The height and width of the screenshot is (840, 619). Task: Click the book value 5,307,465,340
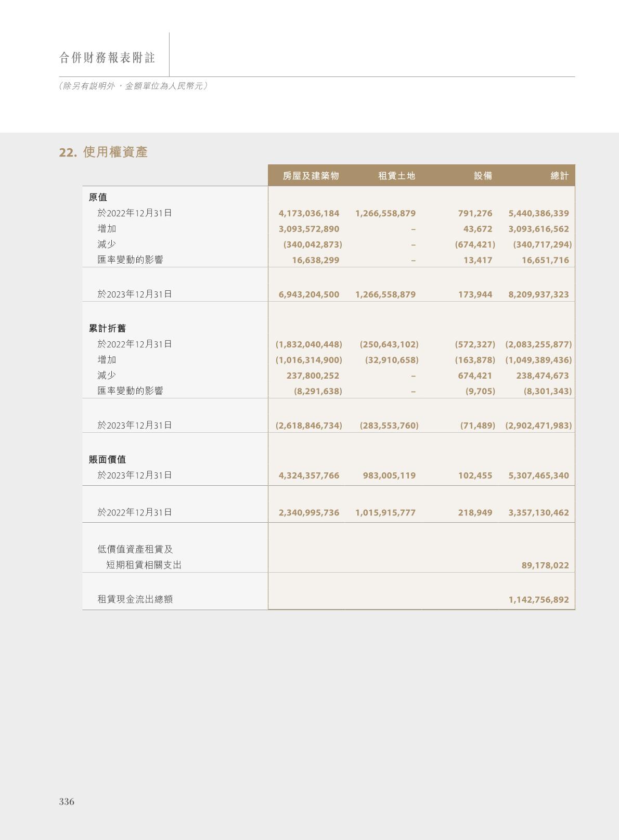pos(538,475)
